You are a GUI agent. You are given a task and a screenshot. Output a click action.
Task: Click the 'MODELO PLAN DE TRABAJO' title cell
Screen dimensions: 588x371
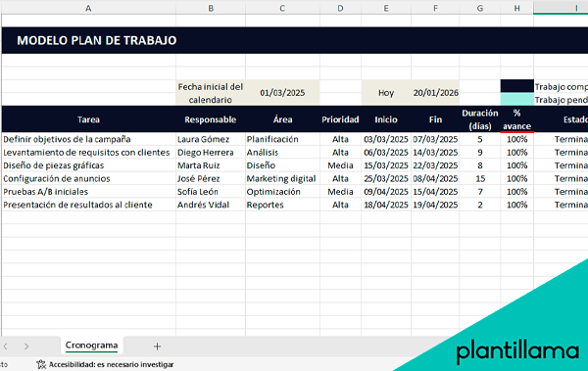pyautogui.click(x=97, y=40)
